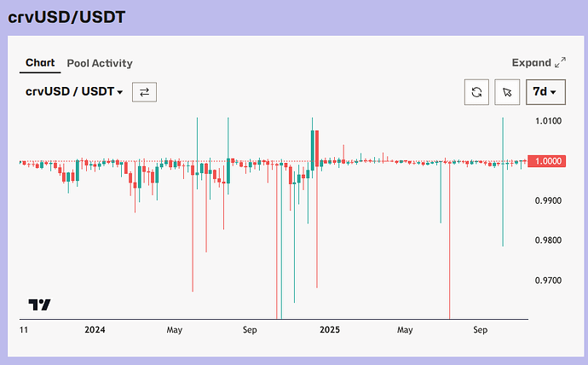Select the cursor pointer icon
The width and height of the screenshot is (588, 365).
pyautogui.click(x=507, y=91)
